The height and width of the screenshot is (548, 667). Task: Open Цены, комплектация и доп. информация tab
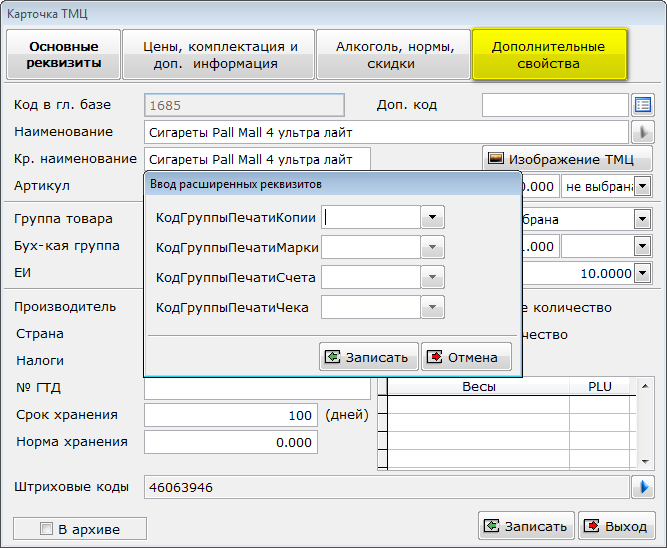219,54
